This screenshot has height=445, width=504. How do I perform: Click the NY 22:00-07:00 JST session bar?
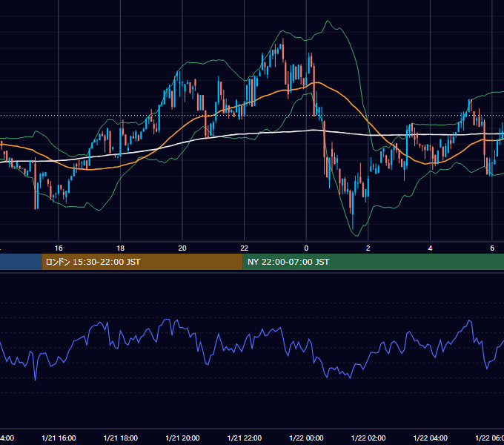click(373, 262)
